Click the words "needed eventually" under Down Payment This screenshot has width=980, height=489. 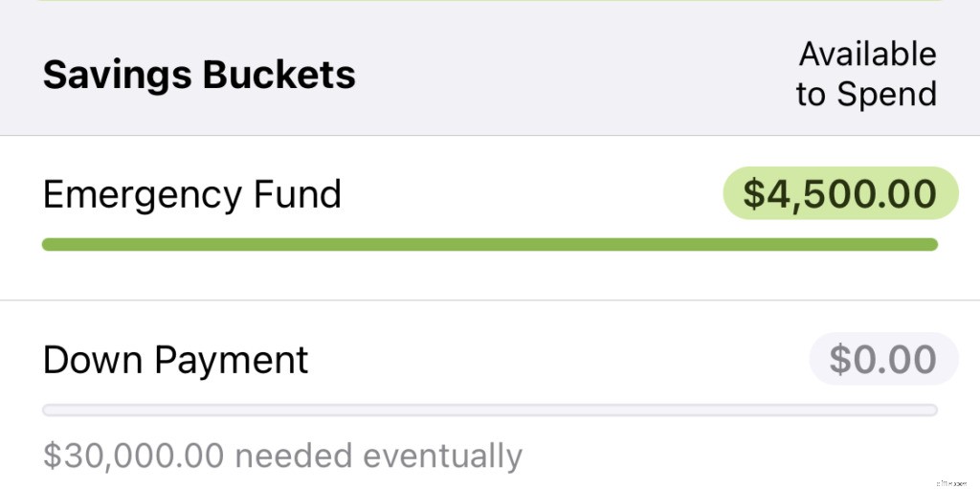(378, 455)
